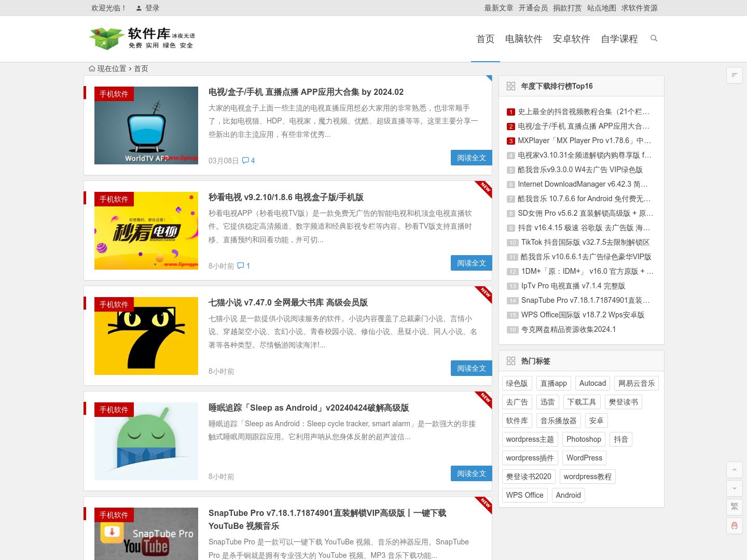
Task: Open ranking item Internet DownloadManager v6.42.3
Action: click(583, 184)
